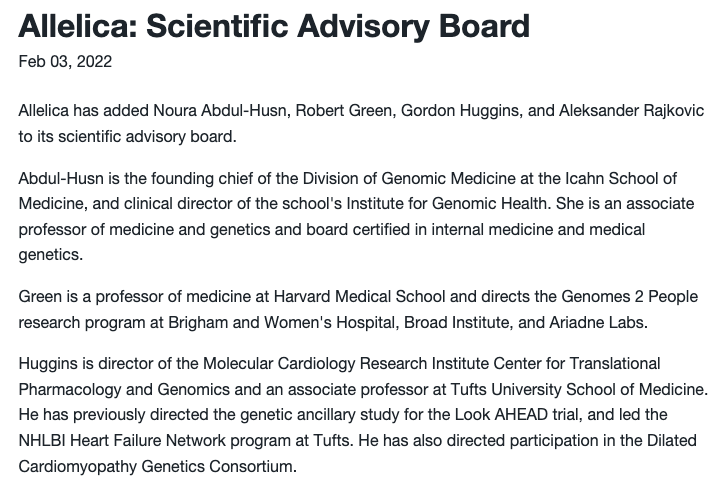This screenshot has height=485, width=720.
Task: Click the text Brigham and Women's Hospital
Action: click(281, 322)
